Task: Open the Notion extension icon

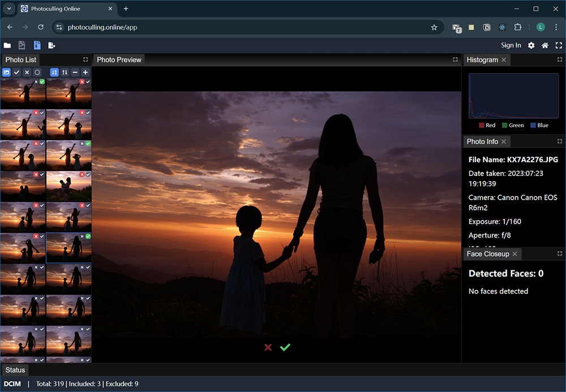Action: tap(487, 27)
